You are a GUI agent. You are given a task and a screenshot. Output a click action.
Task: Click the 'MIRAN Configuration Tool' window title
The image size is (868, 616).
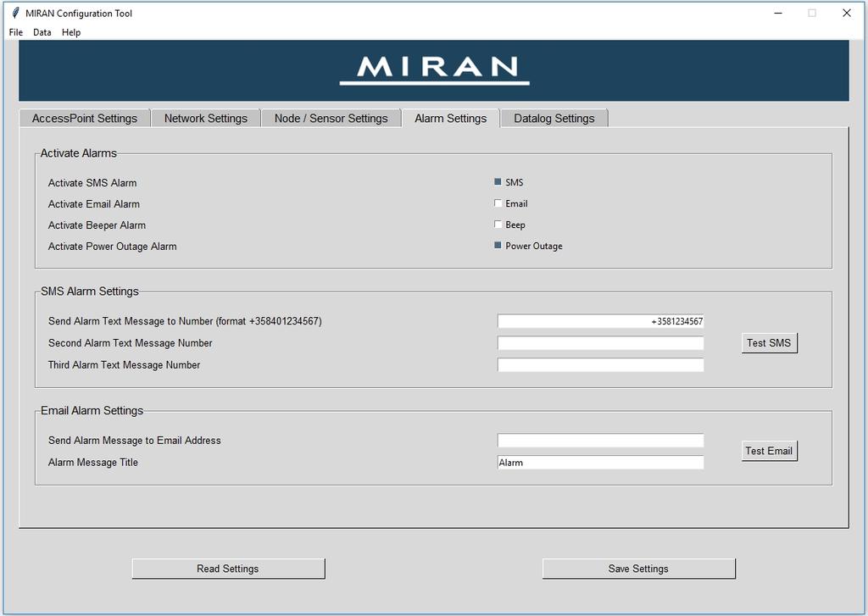pos(79,14)
